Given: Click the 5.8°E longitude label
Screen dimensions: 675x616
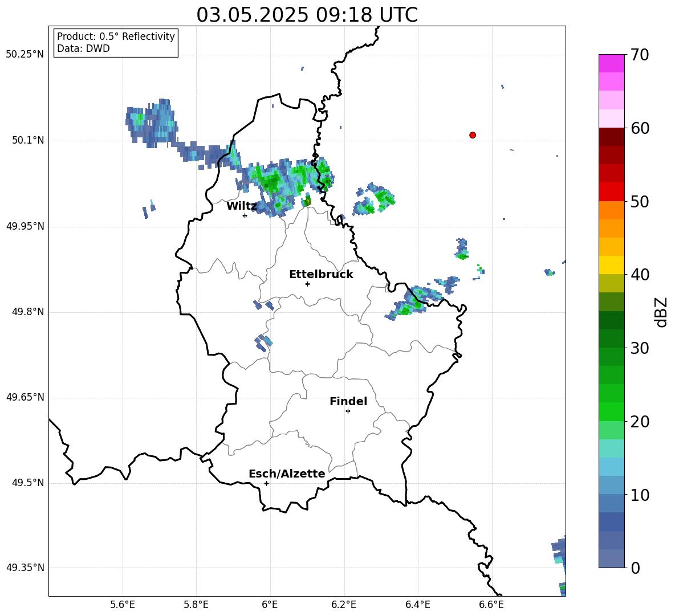Looking at the screenshot, I should (x=196, y=605).
